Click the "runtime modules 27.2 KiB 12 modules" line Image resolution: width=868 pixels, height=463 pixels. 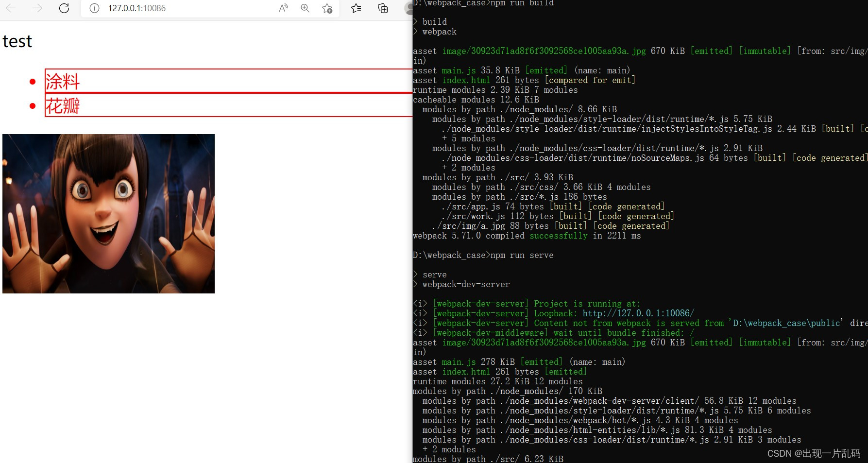[x=498, y=381]
